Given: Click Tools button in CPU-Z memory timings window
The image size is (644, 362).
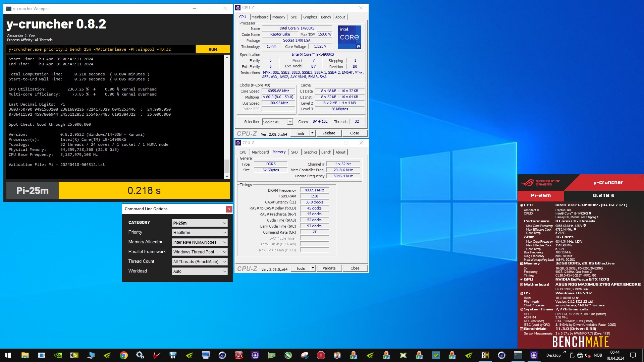Looking at the screenshot, I should coord(301,268).
